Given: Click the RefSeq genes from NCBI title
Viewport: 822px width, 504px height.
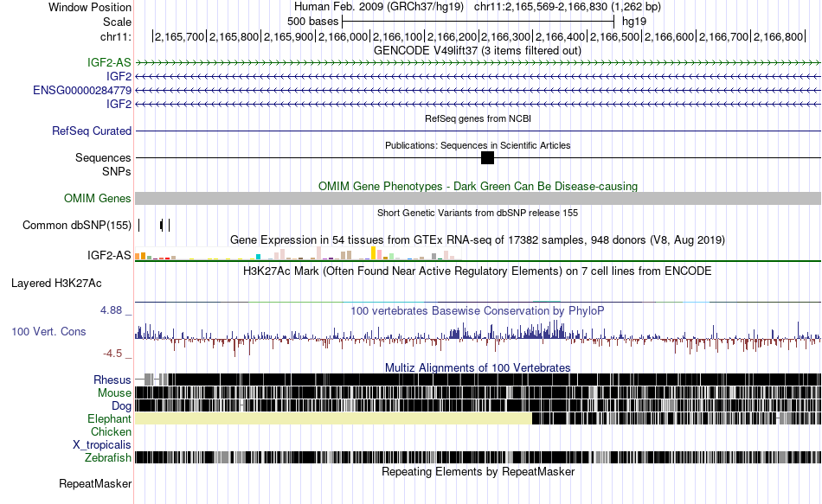Looking at the screenshot, I should (x=478, y=118).
